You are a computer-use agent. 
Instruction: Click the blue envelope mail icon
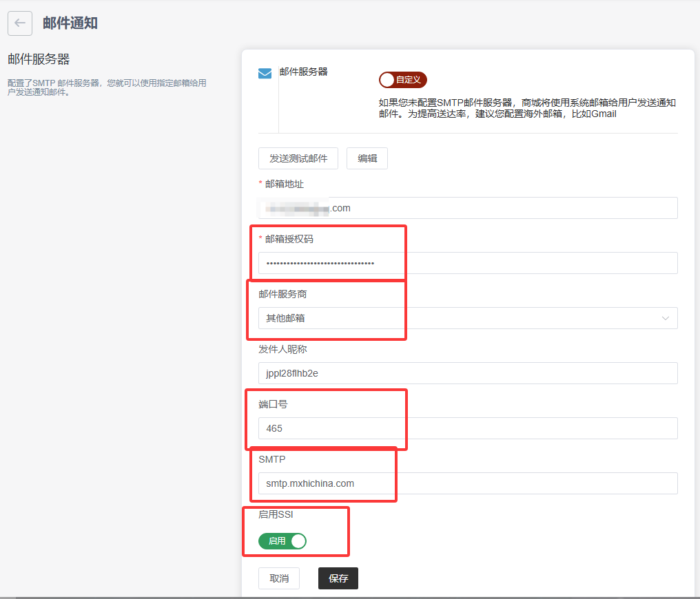click(265, 74)
